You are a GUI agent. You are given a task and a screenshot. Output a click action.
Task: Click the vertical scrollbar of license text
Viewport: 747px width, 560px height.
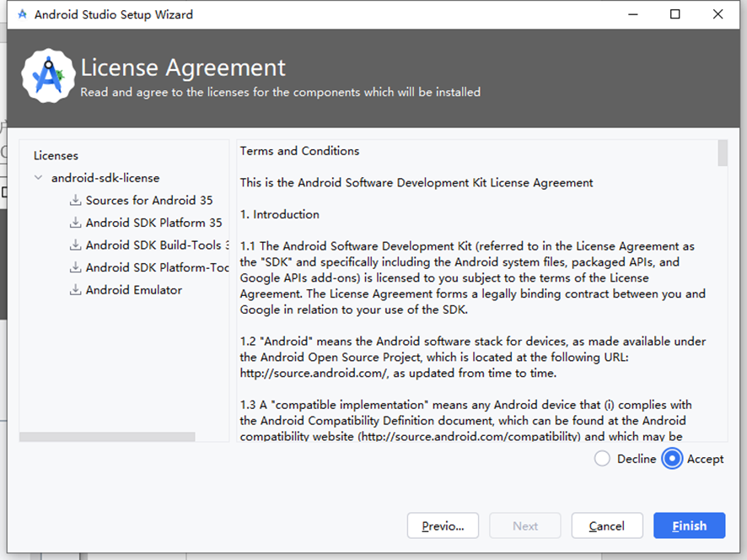723,153
